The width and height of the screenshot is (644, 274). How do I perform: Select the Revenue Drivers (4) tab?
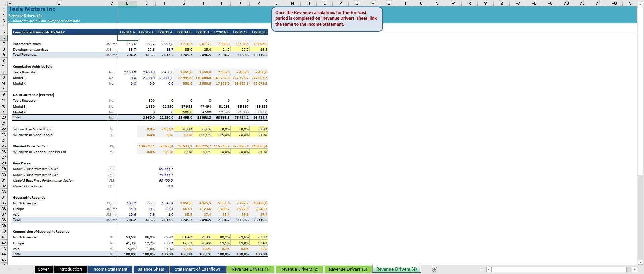(396, 269)
